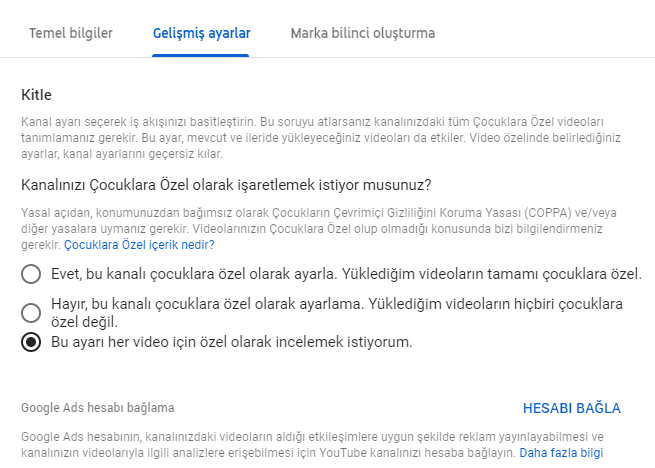Toggle the 'Bu ayarı her video' radio button
This screenshot has width=655, height=468.
coord(32,342)
